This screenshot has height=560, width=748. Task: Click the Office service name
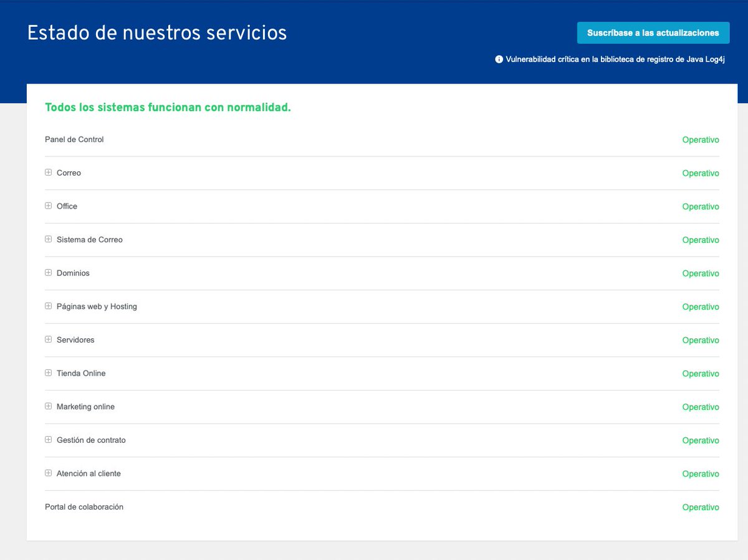(x=67, y=206)
